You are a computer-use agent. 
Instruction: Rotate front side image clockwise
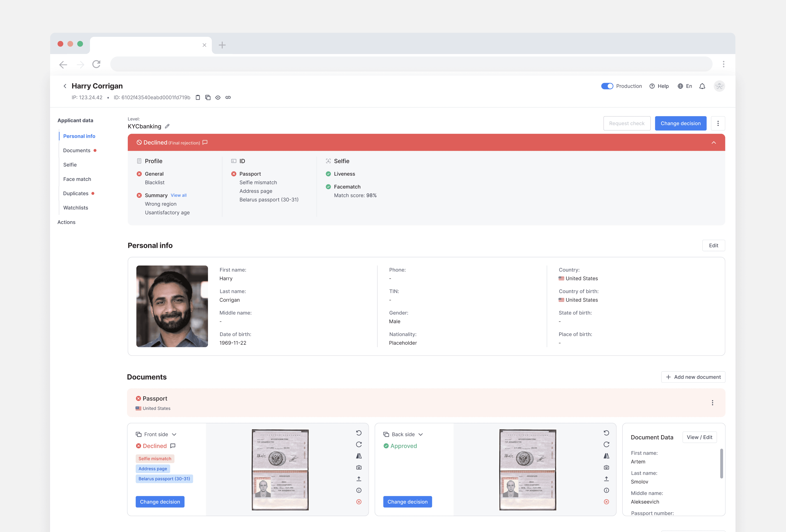coord(359,444)
